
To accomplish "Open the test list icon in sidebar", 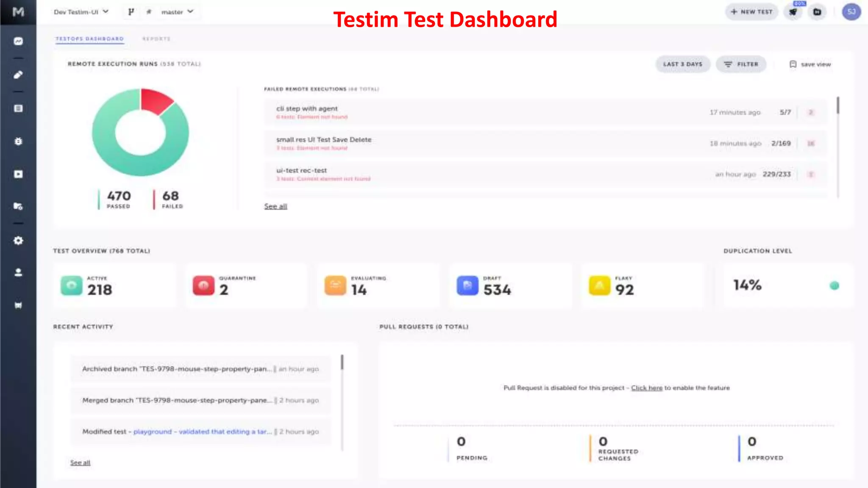I will click(x=18, y=108).
